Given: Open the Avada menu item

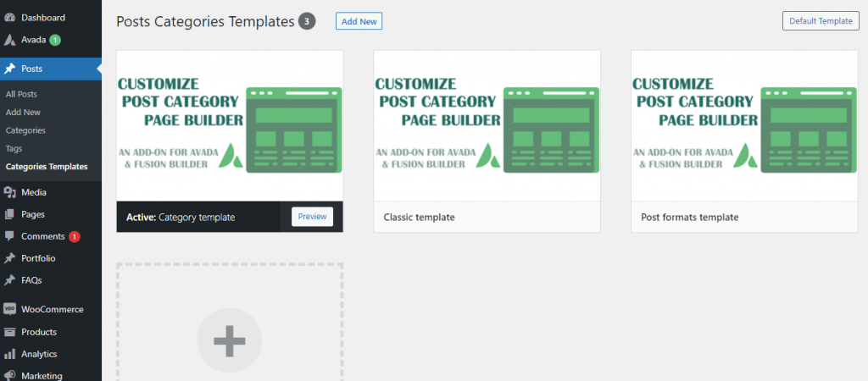Looking at the screenshot, I should pos(34,40).
